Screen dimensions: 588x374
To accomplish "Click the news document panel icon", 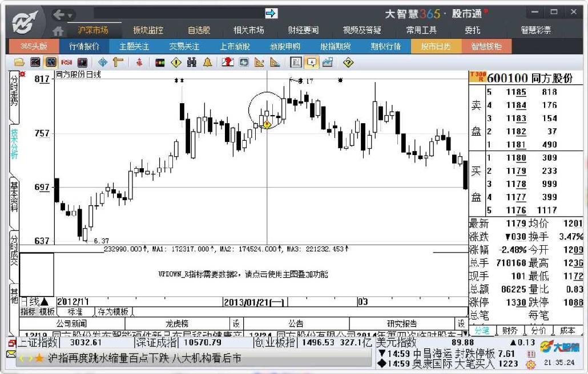I will 296,62.
